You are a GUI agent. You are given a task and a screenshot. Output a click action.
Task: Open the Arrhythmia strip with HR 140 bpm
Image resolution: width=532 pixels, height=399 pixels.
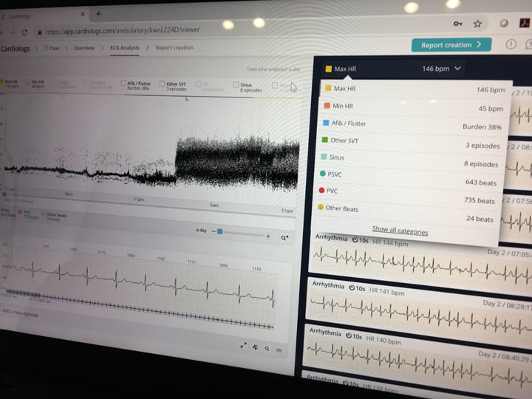pos(417,353)
